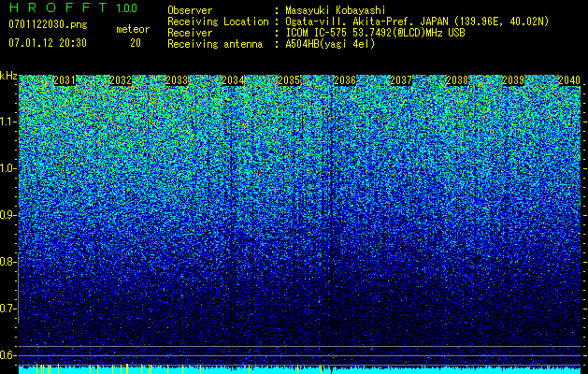Image resolution: width=588 pixels, height=374 pixels.
Task: Click the 2034 time marker
Action: click(x=233, y=80)
